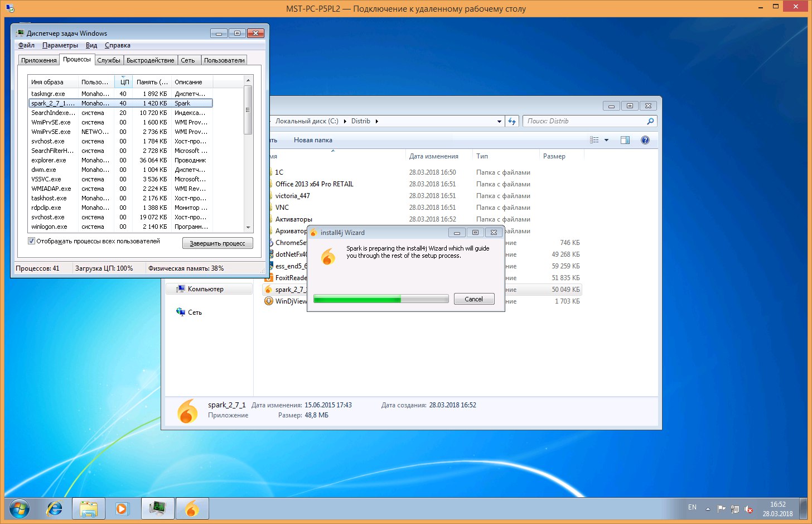
Task: Click the large Spark icon in details pane
Action: point(188,411)
